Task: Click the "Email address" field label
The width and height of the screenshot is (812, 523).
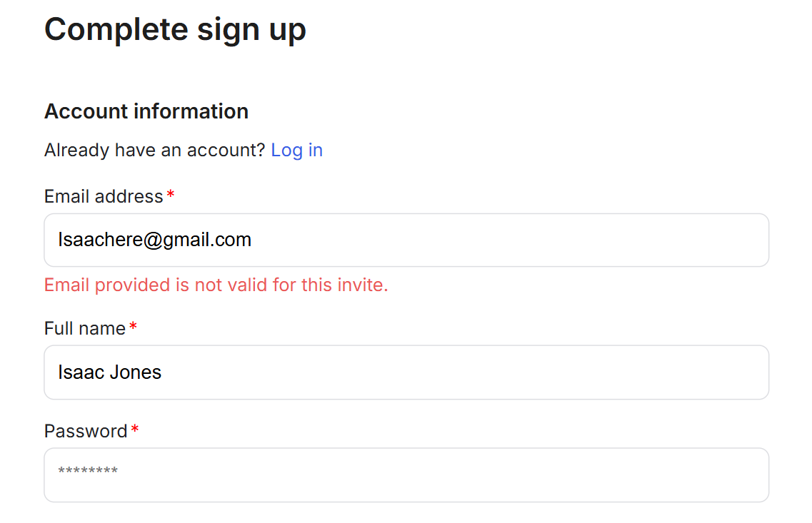Action: 104,197
